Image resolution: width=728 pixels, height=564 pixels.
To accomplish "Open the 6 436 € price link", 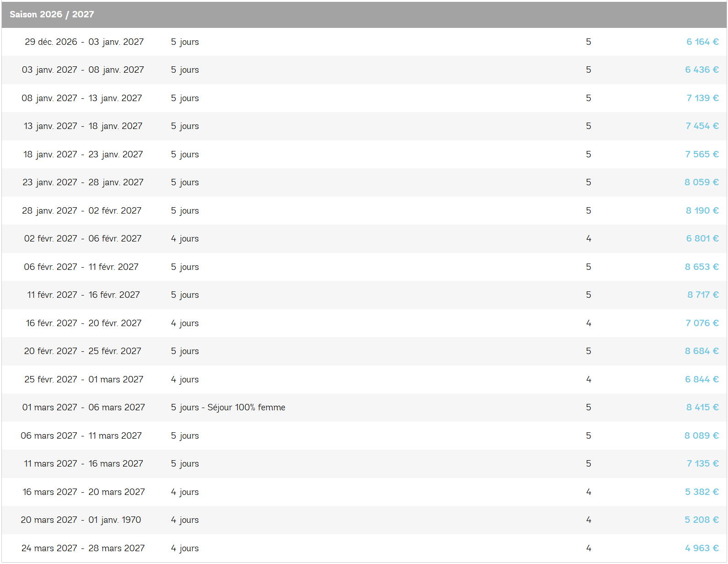I will [702, 70].
